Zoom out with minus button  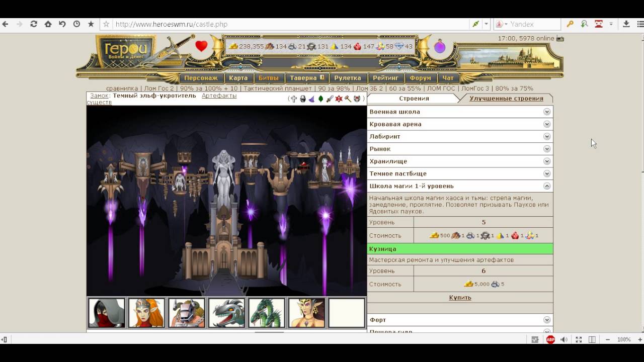coord(607,339)
